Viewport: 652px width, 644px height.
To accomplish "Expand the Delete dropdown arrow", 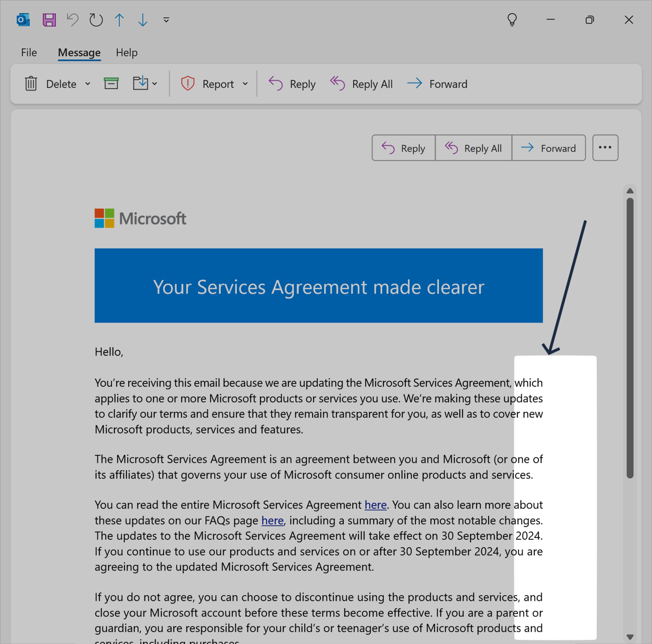I will coord(88,83).
